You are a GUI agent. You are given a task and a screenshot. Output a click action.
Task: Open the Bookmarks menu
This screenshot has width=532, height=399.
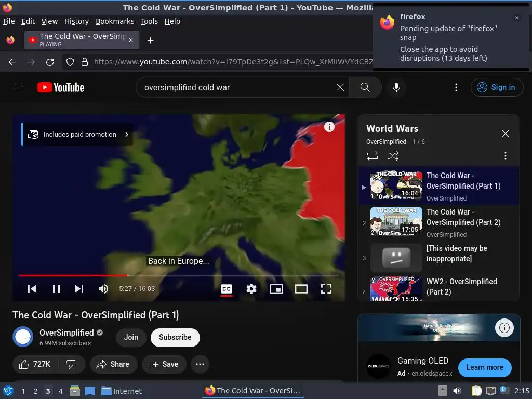(x=115, y=21)
